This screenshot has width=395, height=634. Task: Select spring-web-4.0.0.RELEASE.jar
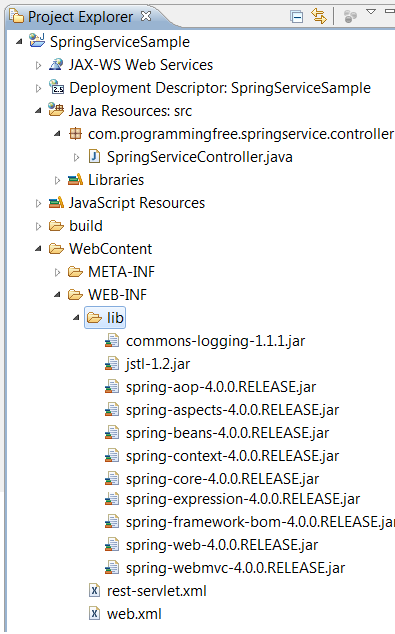point(222,545)
